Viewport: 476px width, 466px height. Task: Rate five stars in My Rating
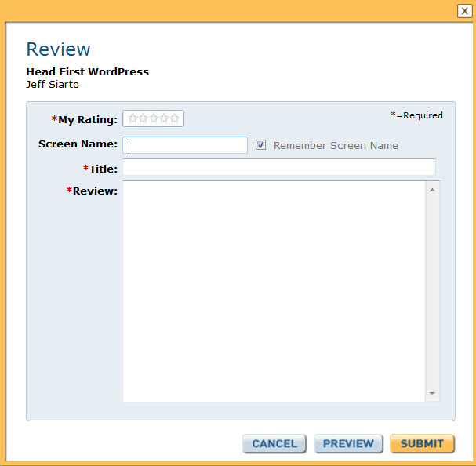tap(175, 118)
